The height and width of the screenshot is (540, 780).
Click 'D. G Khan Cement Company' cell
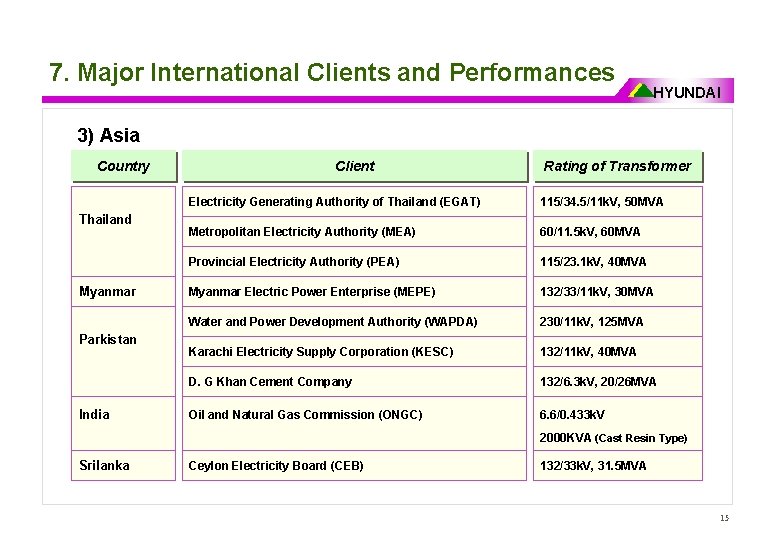click(x=354, y=381)
